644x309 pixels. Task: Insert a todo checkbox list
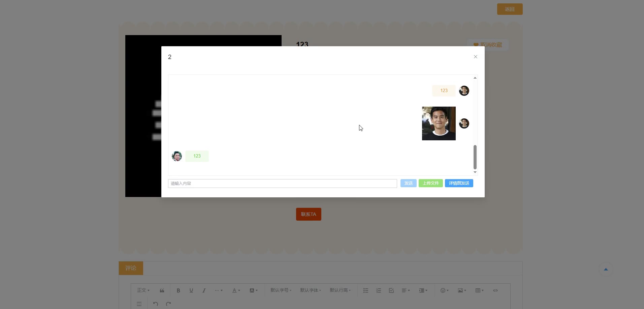[x=391, y=290]
